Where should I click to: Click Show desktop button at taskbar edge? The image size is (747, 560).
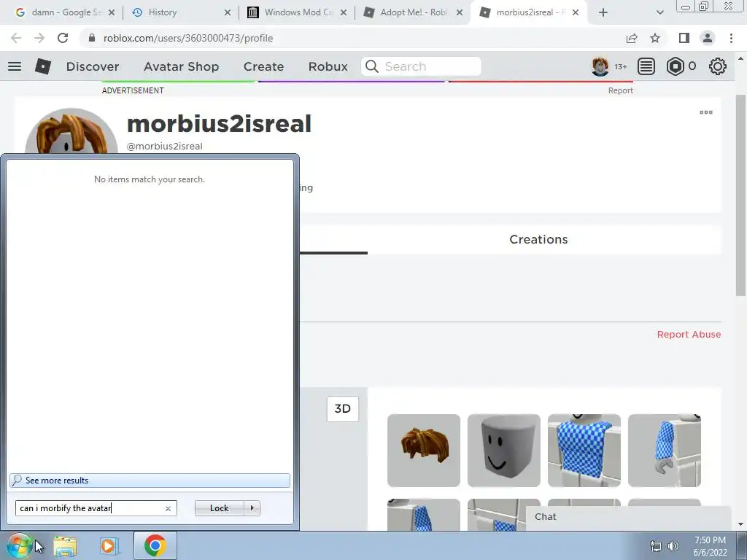[x=741, y=545]
